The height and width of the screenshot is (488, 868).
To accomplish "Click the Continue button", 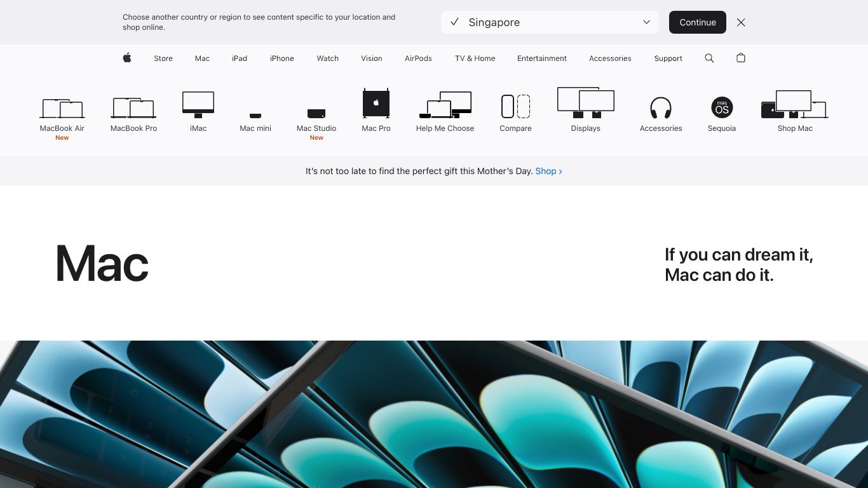I will click(698, 22).
